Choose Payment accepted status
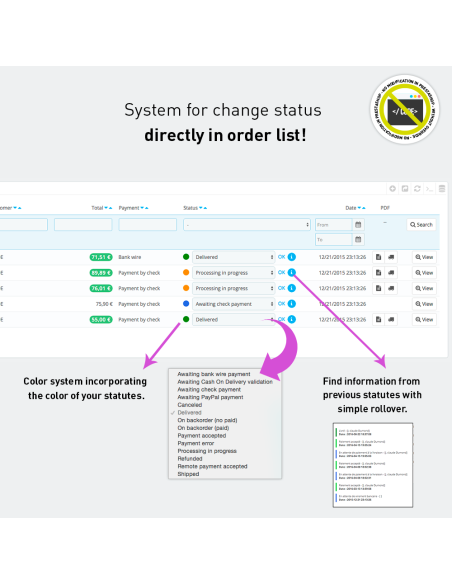Screen dimensions: 452x584 [202, 435]
